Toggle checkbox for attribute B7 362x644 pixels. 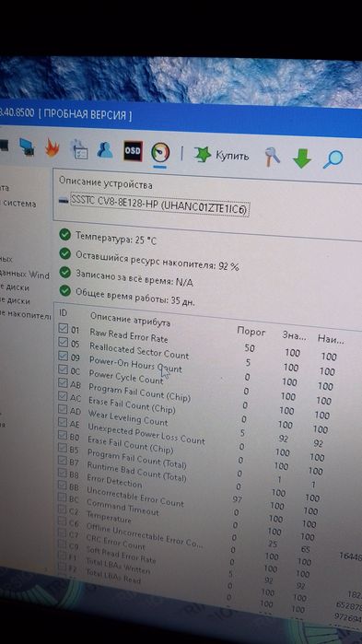(x=63, y=460)
